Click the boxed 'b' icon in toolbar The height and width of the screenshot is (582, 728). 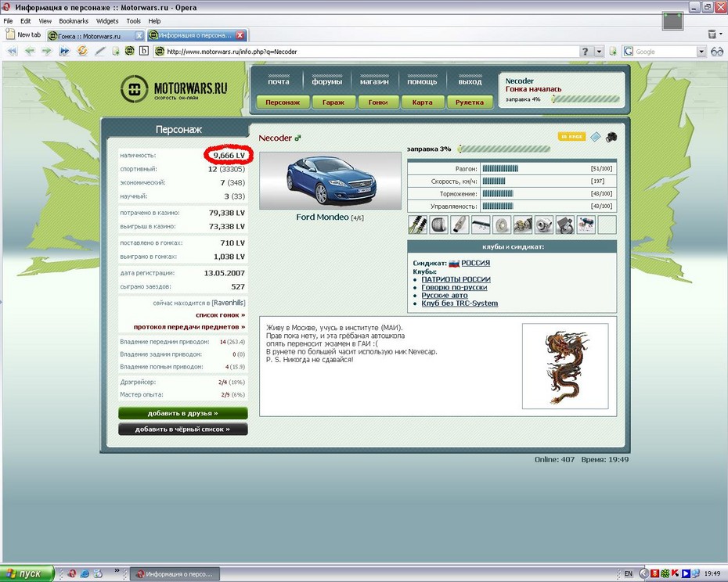point(144,51)
